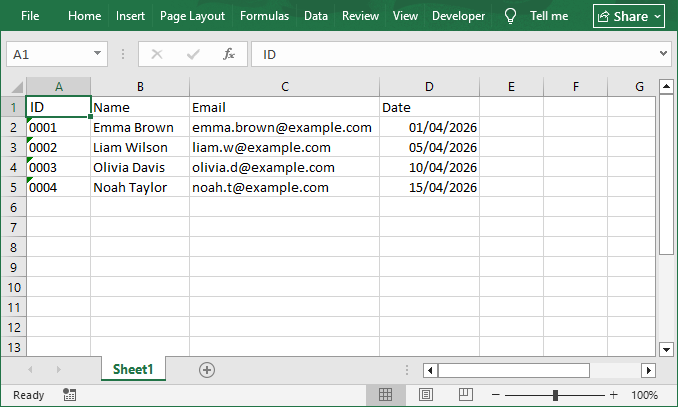Select column C header
The height and width of the screenshot is (407, 678).
pyautogui.click(x=285, y=87)
